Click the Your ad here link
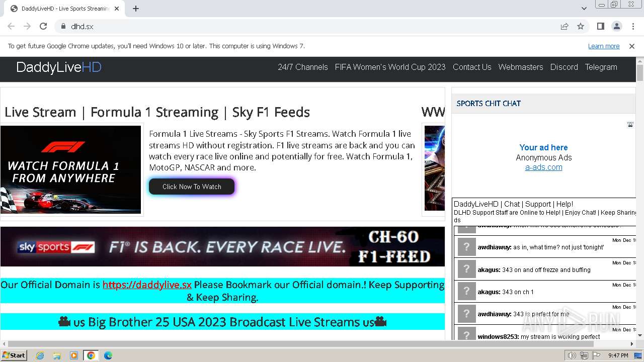The height and width of the screenshot is (362, 644). [x=543, y=147]
